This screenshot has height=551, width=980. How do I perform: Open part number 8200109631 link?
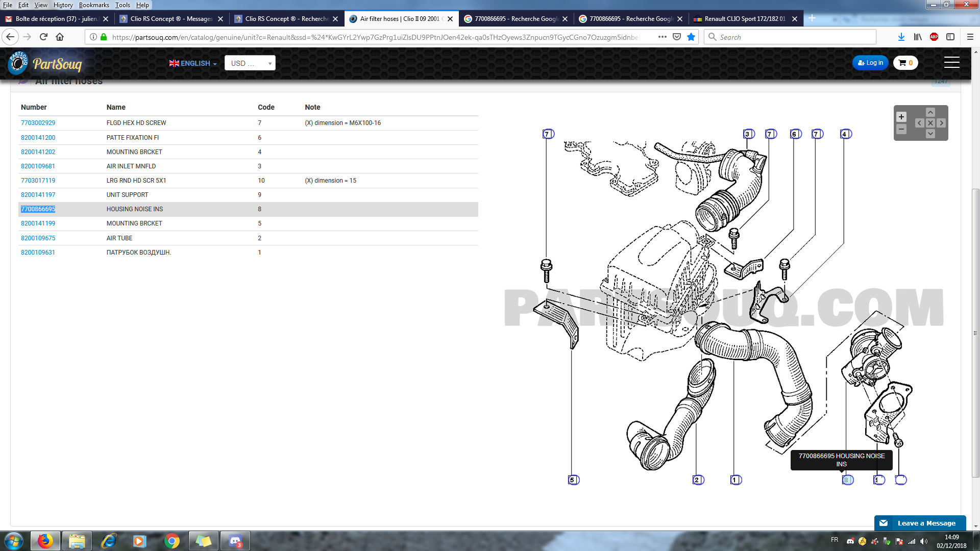pyautogui.click(x=38, y=253)
